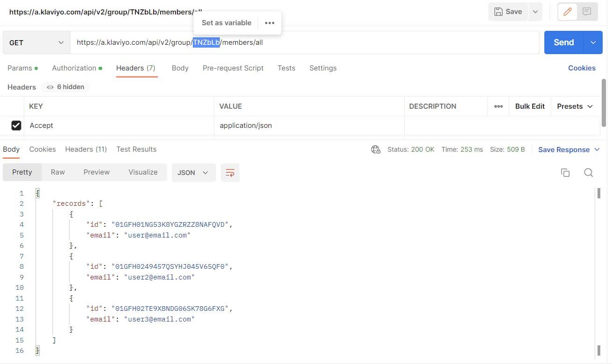Click the id 01GFH02TE9XBNDG06SK78G6FXG value
This screenshot has height=364, width=612.
(x=170, y=308)
